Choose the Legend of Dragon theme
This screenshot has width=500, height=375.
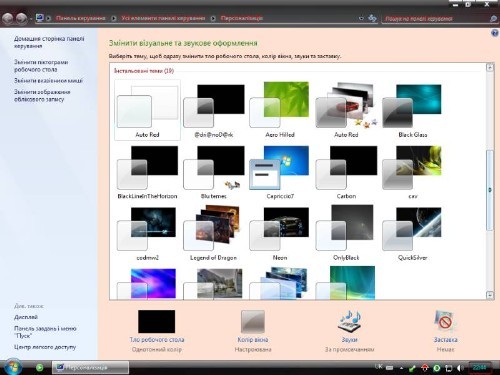(x=214, y=234)
